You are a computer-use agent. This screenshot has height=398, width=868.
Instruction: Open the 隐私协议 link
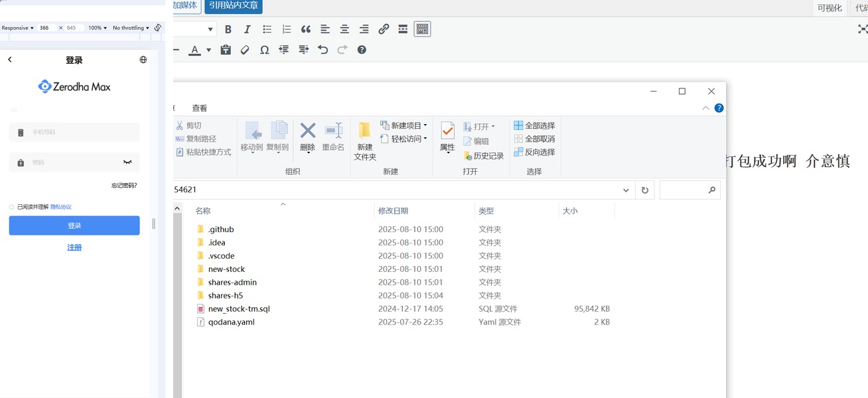coord(61,207)
